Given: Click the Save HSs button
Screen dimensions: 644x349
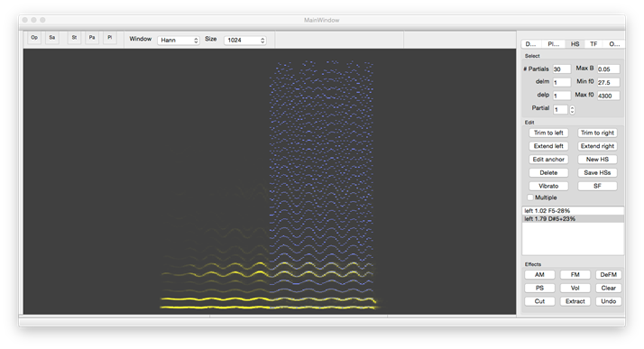Looking at the screenshot, I should (x=597, y=173).
